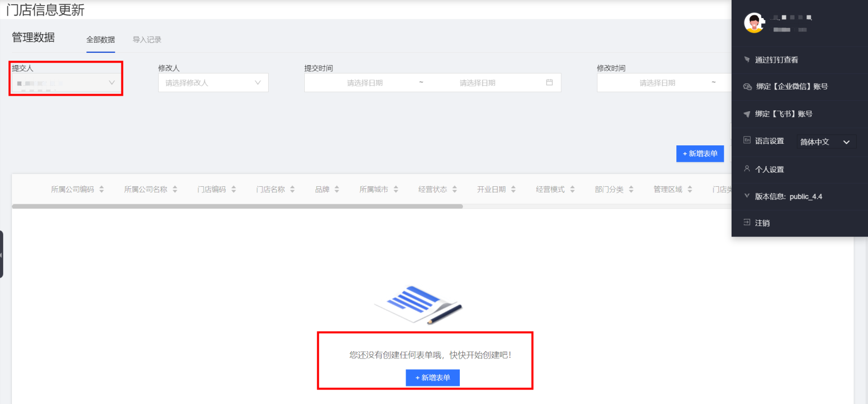
Task: Click the sort icon for 管理区域
Action: click(x=690, y=189)
